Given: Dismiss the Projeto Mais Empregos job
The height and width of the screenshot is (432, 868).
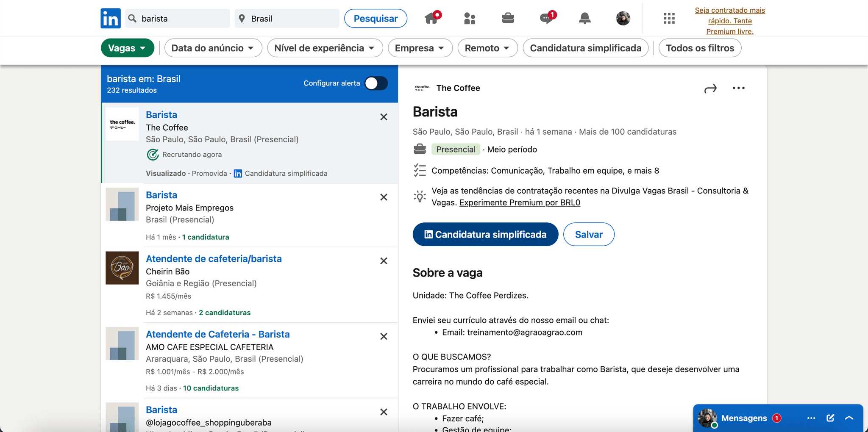Looking at the screenshot, I should pos(384,197).
